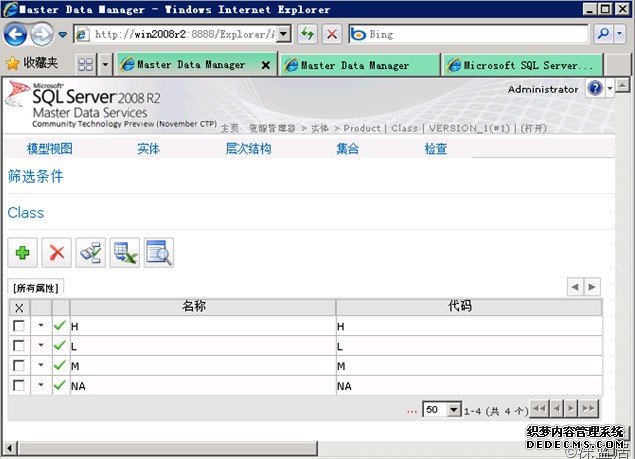Click the export to Excel icon
This screenshot has width=635, height=459.
coord(125,253)
